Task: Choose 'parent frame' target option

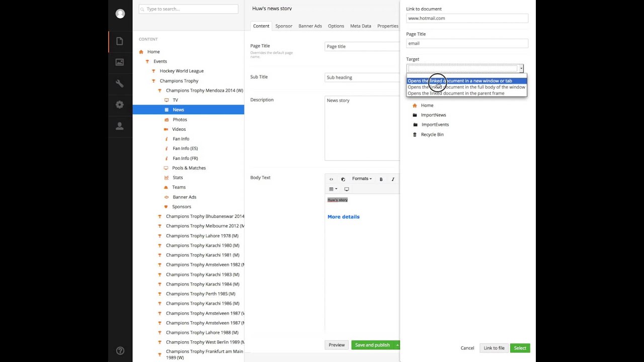Action: click(466, 93)
